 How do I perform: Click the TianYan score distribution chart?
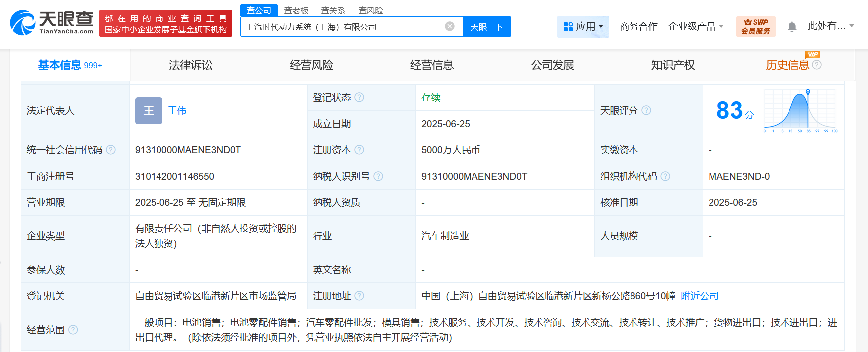tap(800, 111)
